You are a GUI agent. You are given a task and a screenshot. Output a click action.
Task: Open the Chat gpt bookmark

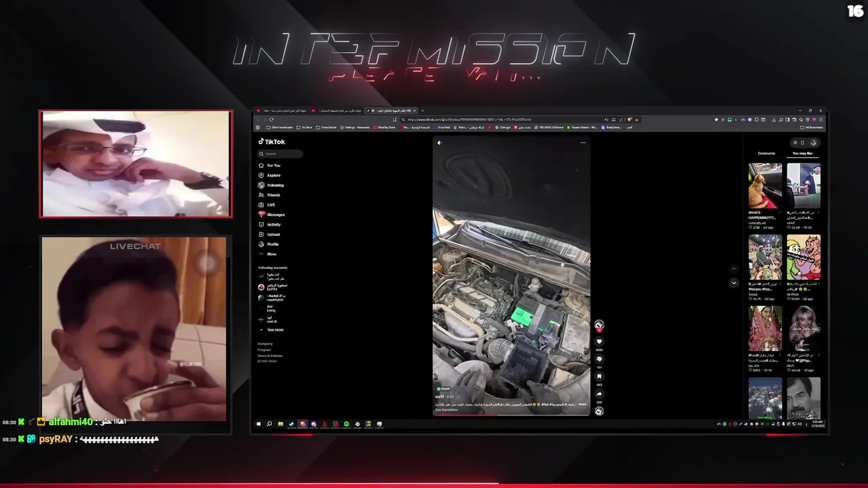tap(502, 127)
